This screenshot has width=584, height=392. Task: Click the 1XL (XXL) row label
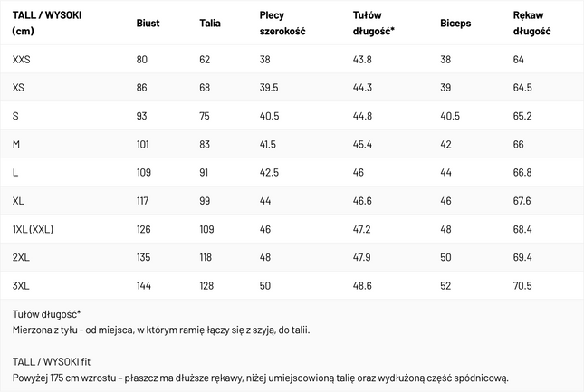tap(33, 229)
